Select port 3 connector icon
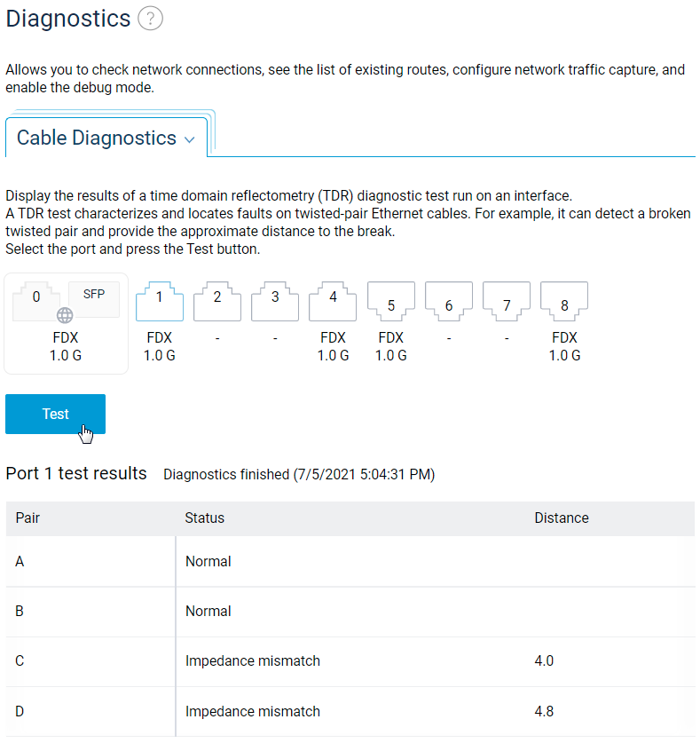The height and width of the screenshot is (743, 700). click(274, 302)
